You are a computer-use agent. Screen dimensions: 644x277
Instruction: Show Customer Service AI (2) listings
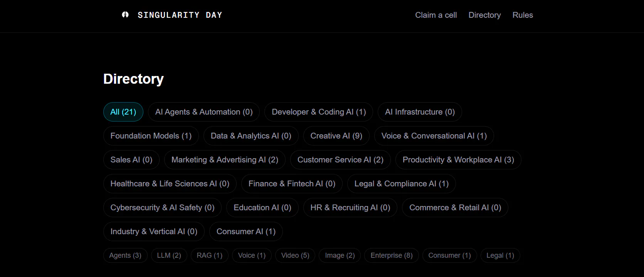(340, 160)
